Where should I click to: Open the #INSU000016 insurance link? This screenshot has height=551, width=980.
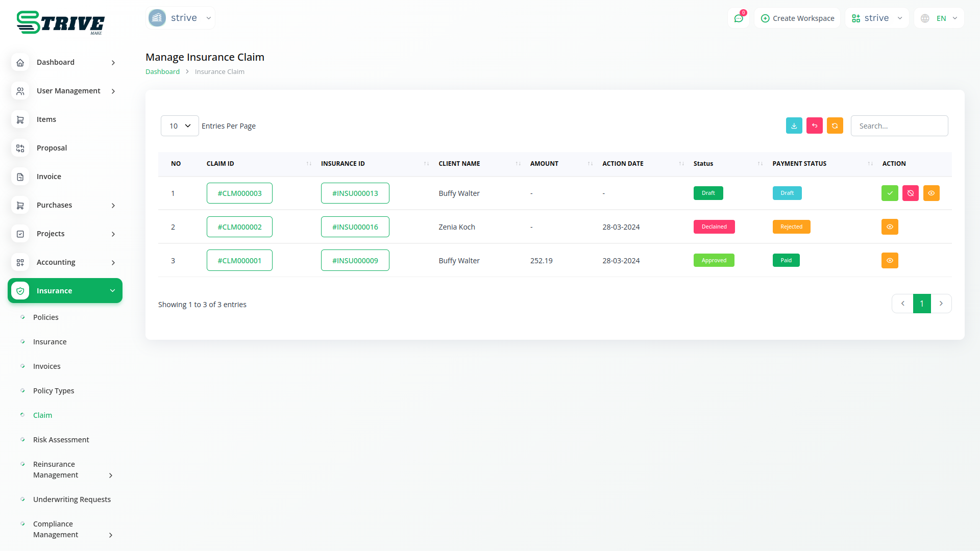(x=355, y=227)
